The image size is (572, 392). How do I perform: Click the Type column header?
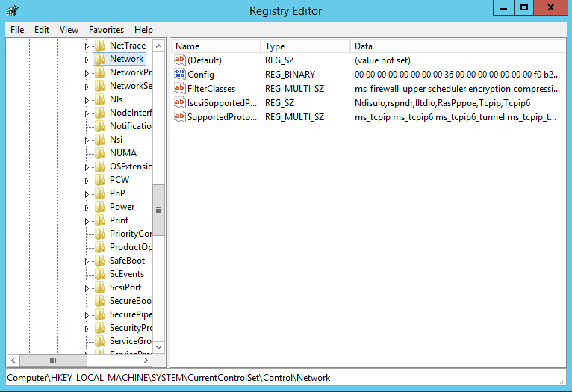tap(305, 46)
